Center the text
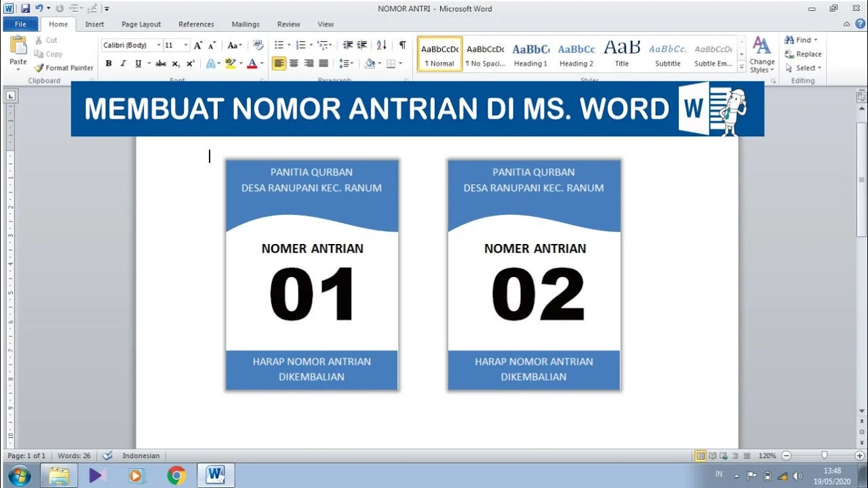Viewport: 868px width, 488px height. coord(294,64)
